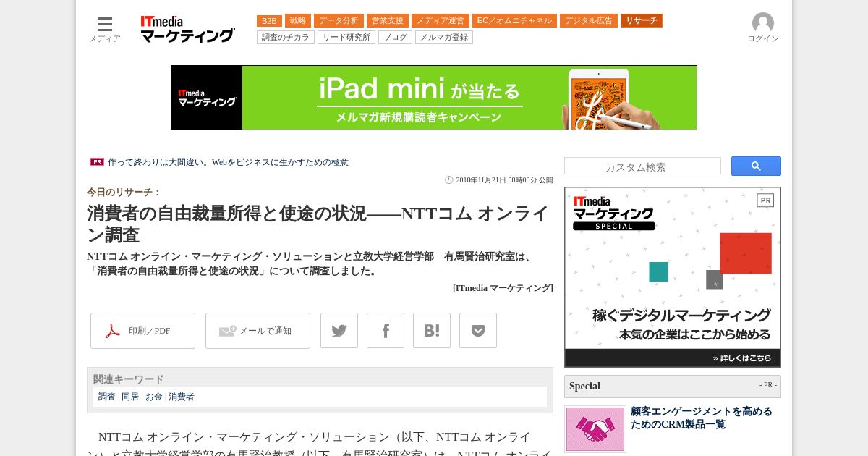Viewport: 868px width, 456px height.
Task: Select the B2B category tab
Action: 269,21
